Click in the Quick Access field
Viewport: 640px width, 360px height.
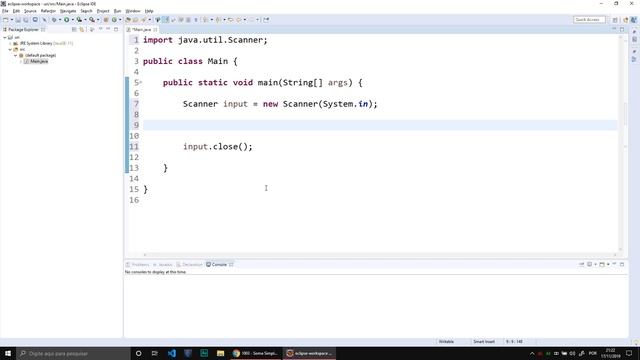tap(589, 20)
